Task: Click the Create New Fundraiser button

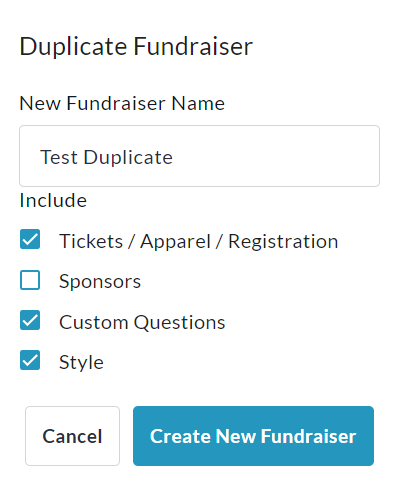Action: (253, 436)
